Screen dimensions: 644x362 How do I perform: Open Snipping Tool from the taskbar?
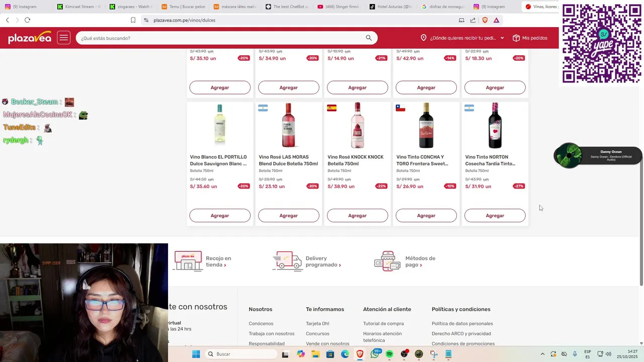[x=434, y=354]
